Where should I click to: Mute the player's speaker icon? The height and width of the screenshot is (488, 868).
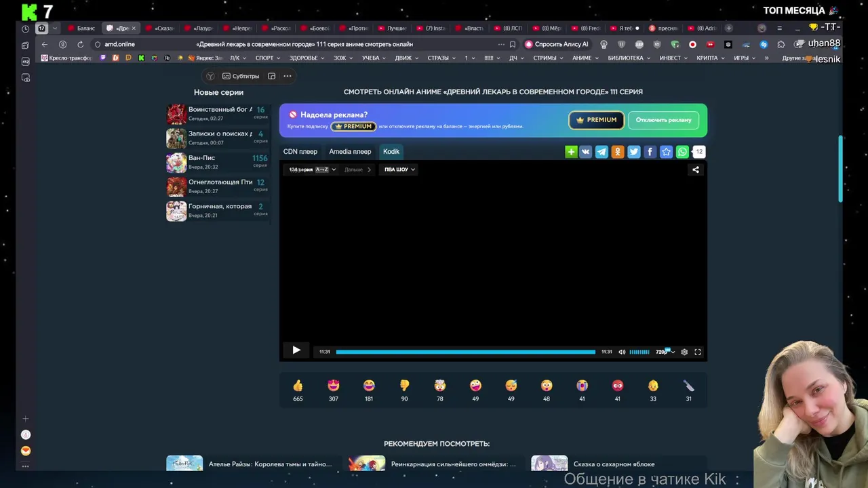(622, 352)
